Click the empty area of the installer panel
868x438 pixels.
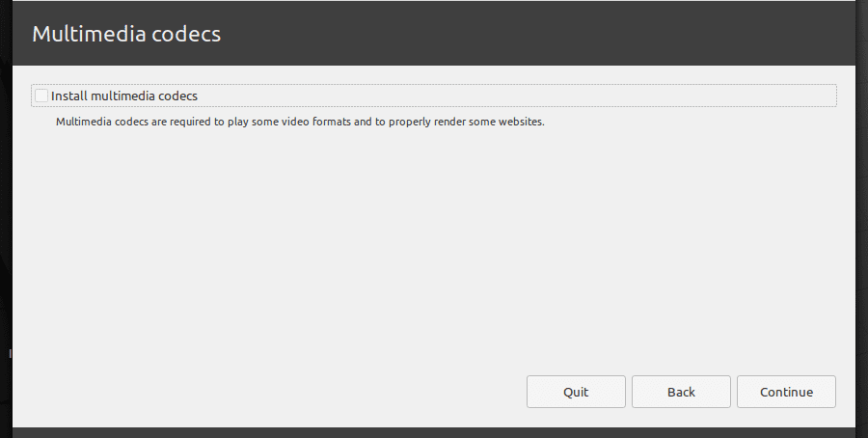pyautogui.click(x=434, y=251)
